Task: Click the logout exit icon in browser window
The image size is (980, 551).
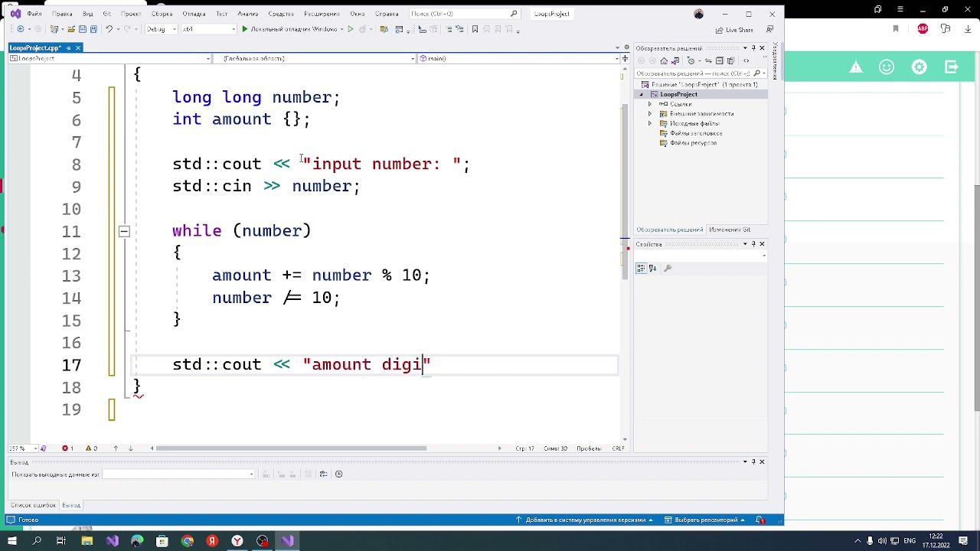Action: pyautogui.click(x=952, y=67)
